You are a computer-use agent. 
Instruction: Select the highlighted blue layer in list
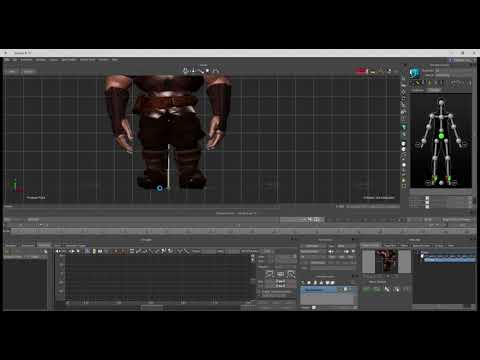tap(321, 290)
